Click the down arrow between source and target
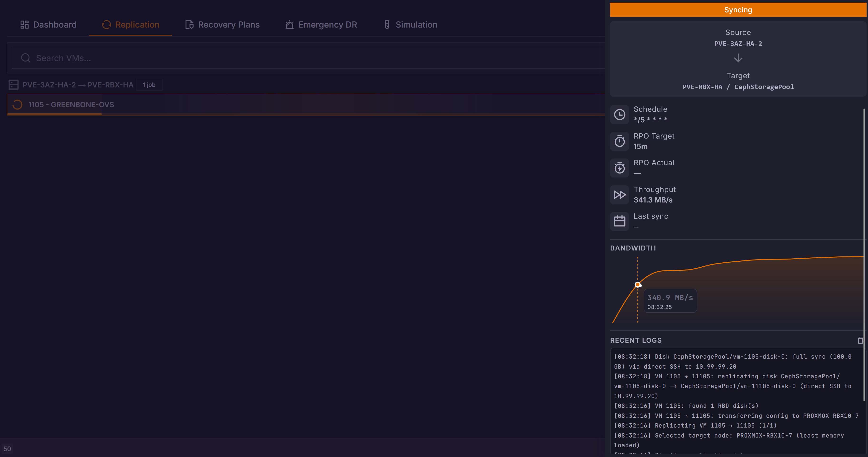868x457 pixels. click(738, 58)
